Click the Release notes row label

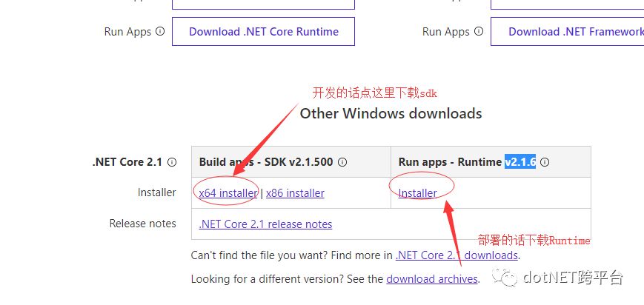(x=142, y=224)
